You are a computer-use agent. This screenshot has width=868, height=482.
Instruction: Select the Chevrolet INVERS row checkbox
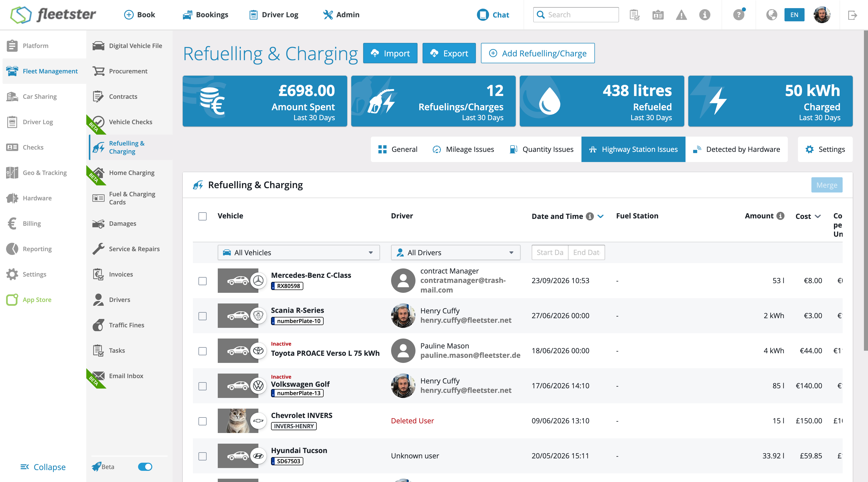[x=203, y=421]
